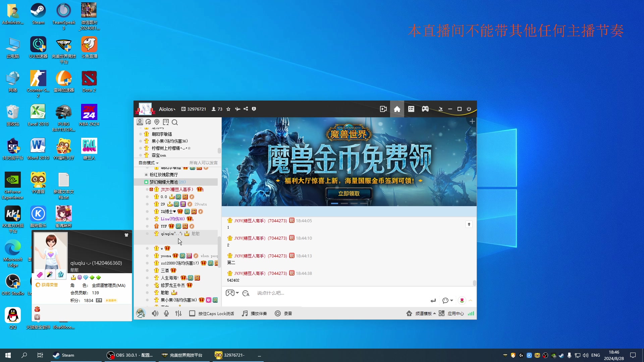The height and width of the screenshot is (362, 644).
Task: Share the channel using the share icon
Action: (x=246, y=109)
